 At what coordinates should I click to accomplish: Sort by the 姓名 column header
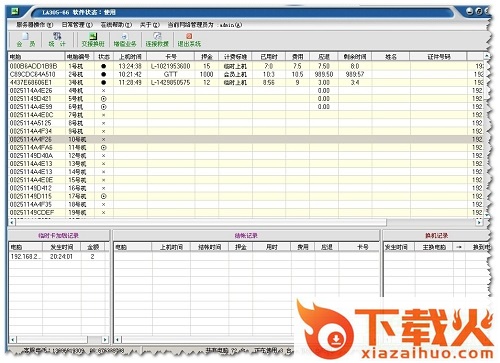coord(391,57)
